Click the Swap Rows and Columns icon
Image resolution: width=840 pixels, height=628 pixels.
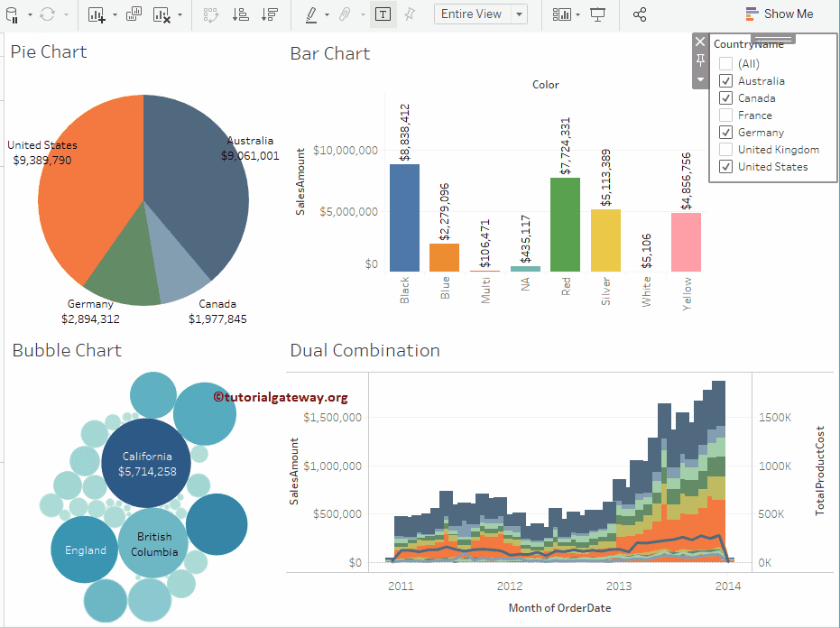click(211, 14)
